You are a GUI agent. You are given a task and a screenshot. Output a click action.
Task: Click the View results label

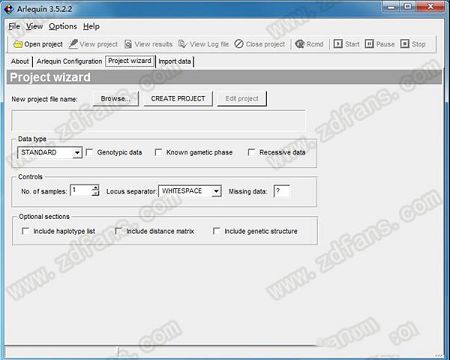(153, 44)
